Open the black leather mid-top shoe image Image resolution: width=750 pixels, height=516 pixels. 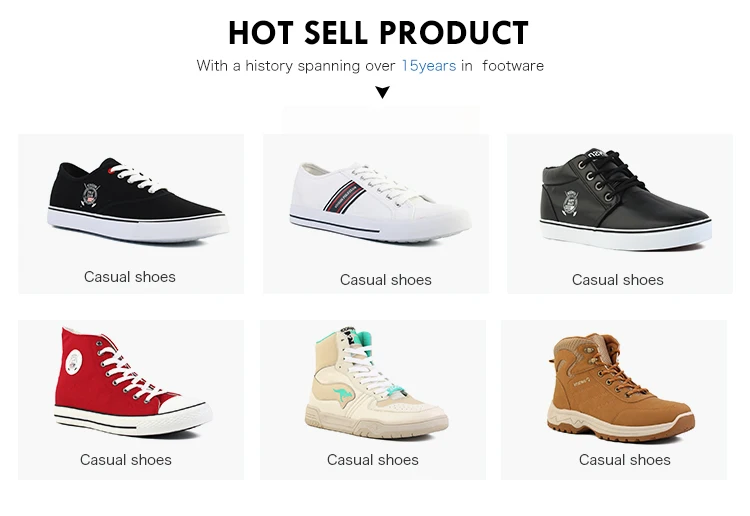[x=626, y=201]
